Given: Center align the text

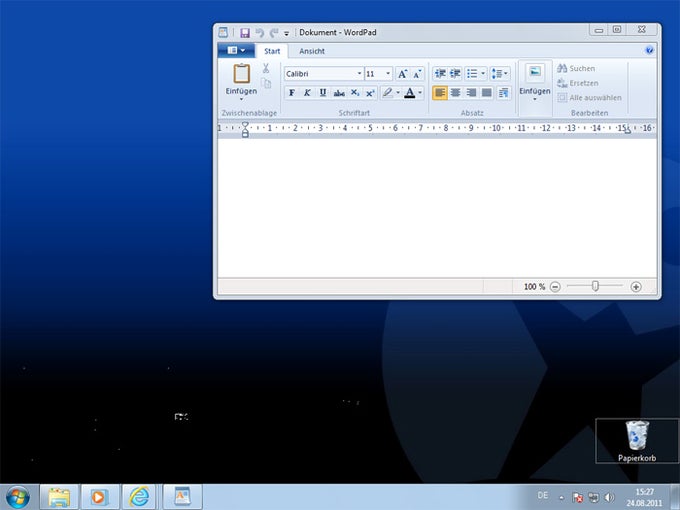Looking at the screenshot, I should 455,93.
